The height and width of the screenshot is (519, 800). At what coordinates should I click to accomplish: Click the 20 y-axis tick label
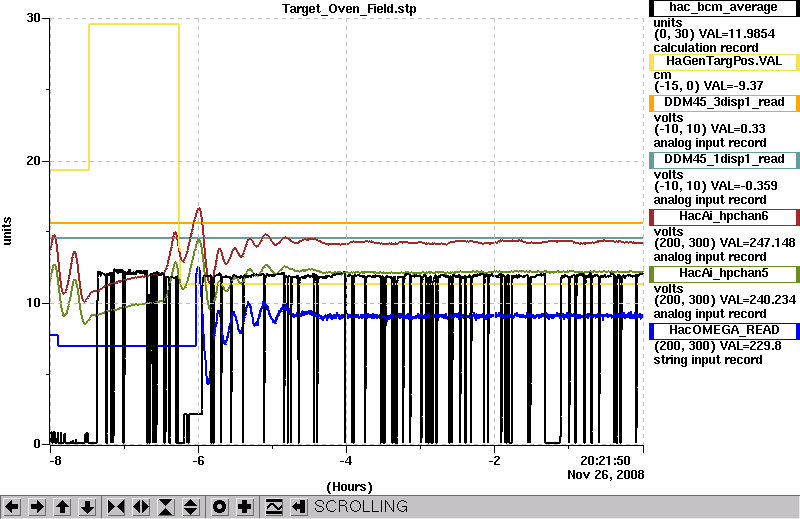click(34, 161)
